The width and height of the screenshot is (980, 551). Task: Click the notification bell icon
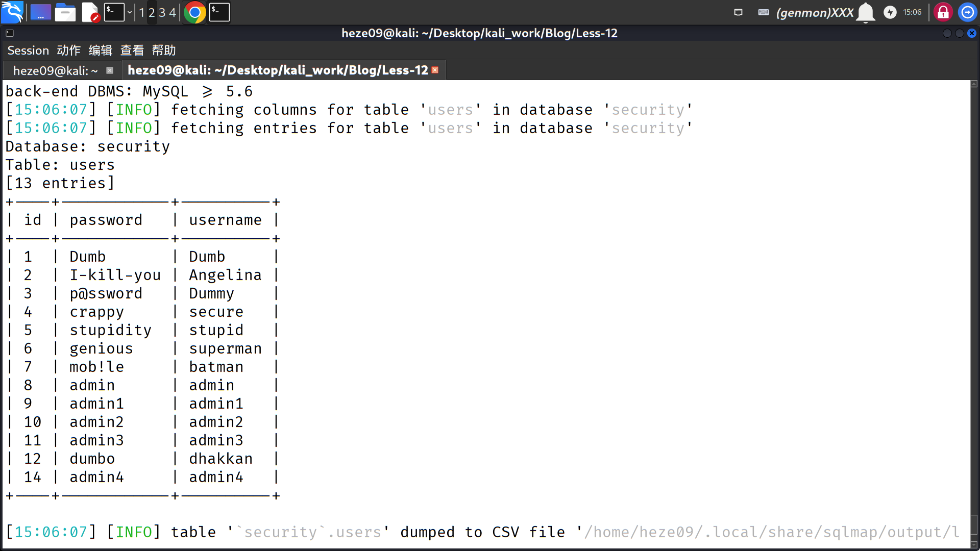tap(866, 12)
